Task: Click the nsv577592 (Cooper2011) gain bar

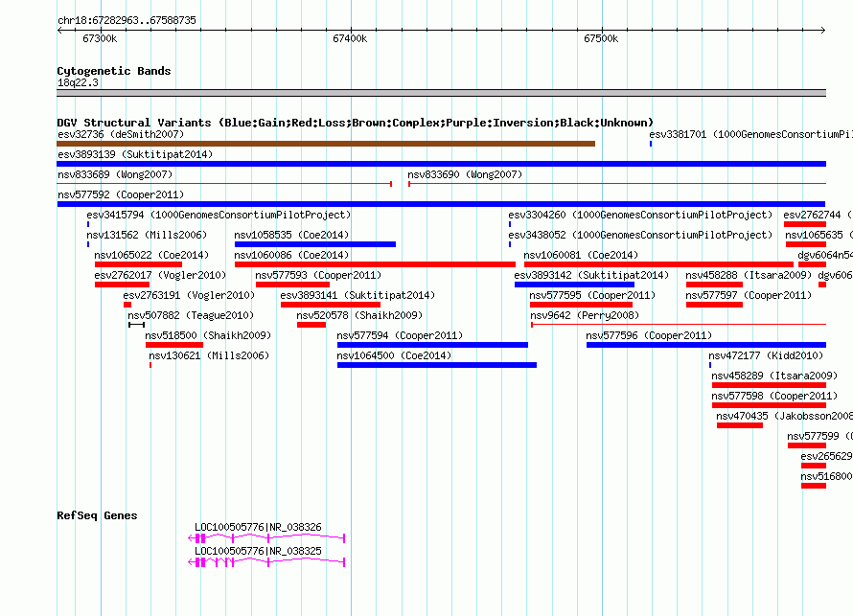Action: (x=441, y=204)
